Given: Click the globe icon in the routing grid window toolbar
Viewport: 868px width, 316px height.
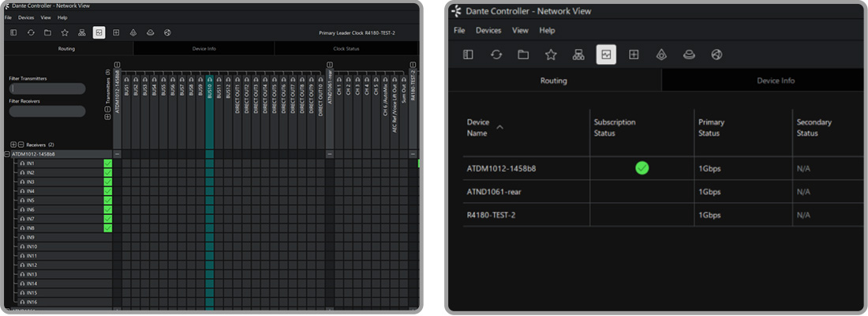Looking at the screenshot, I should point(167,32).
